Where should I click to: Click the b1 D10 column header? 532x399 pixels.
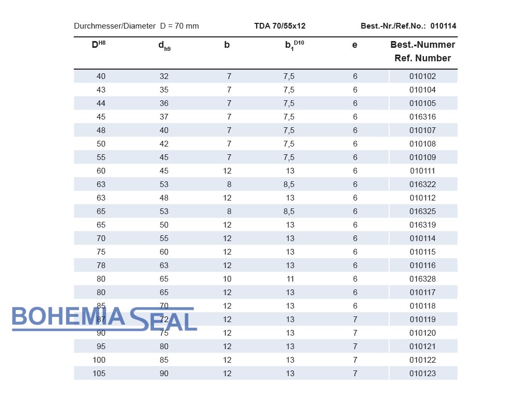point(294,45)
